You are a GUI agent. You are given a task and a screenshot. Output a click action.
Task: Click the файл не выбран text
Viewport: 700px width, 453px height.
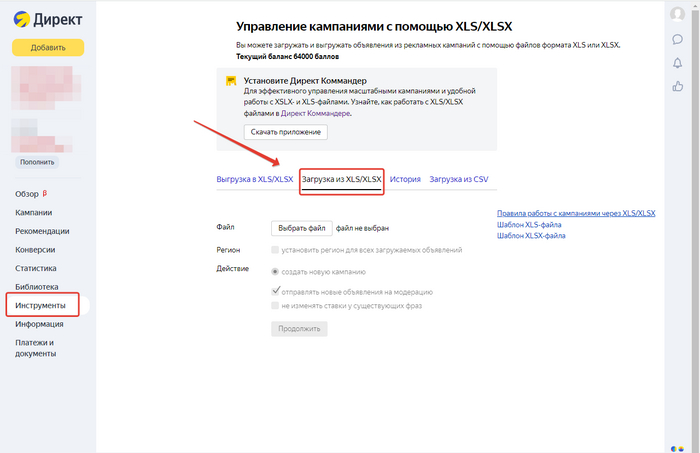pos(362,228)
